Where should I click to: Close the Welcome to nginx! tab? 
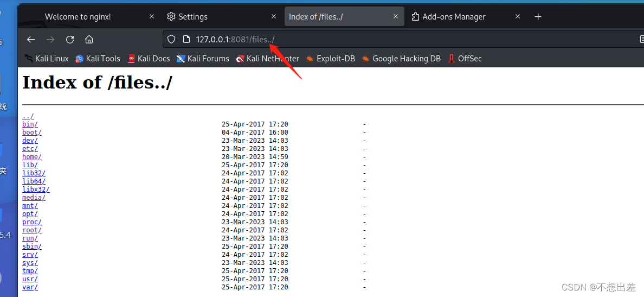(152, 16)
